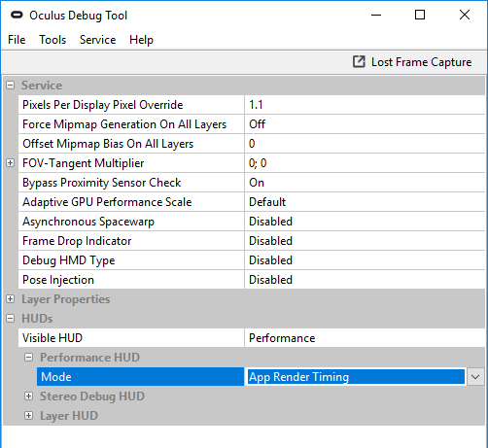Click the Lost Frame Capture button
The height and width of the screenshot is (448, 488).
pos(412,62)
